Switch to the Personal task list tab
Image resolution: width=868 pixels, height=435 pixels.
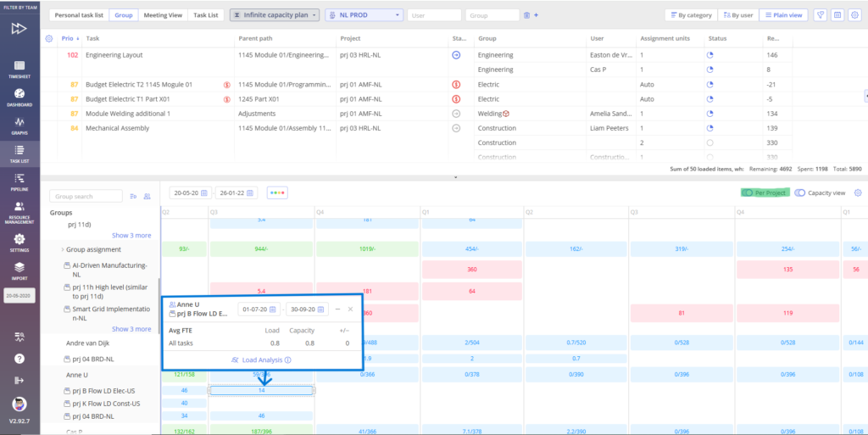coord(78,15)
